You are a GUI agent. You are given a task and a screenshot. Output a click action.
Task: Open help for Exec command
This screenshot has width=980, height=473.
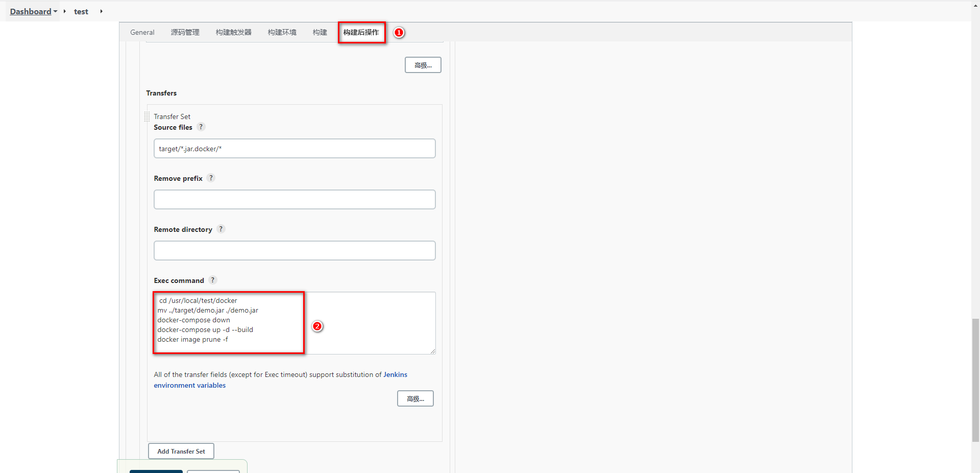(213, 280)
